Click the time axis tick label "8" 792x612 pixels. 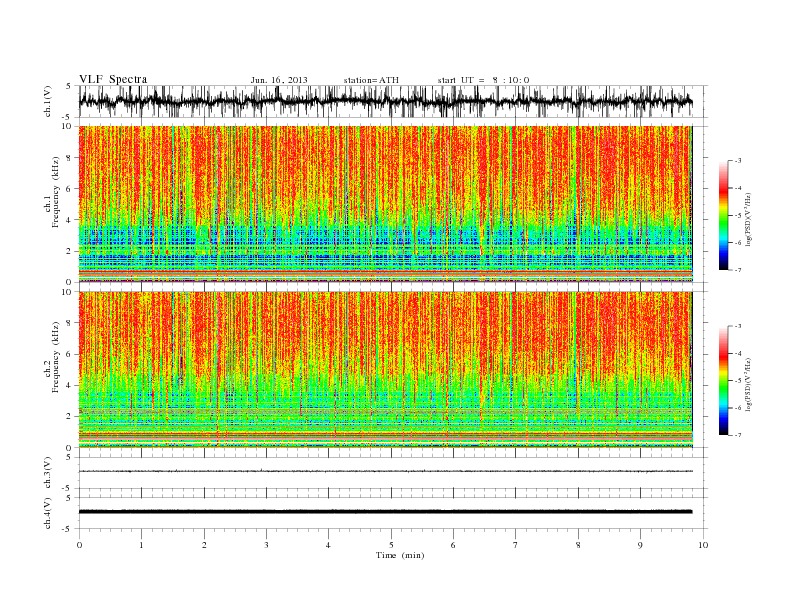[x=578, y=545]
